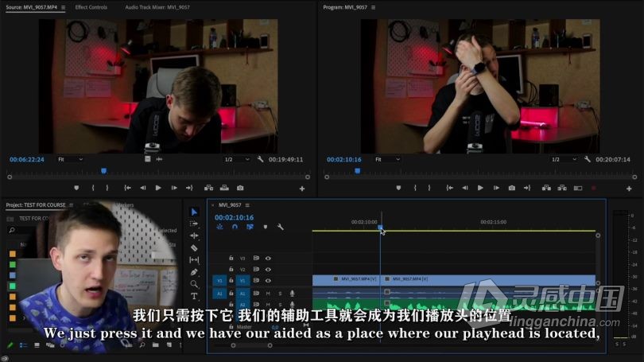The image size is (644, 362).
Task: Select the Razor tool
Action: (x=195, y=247)
